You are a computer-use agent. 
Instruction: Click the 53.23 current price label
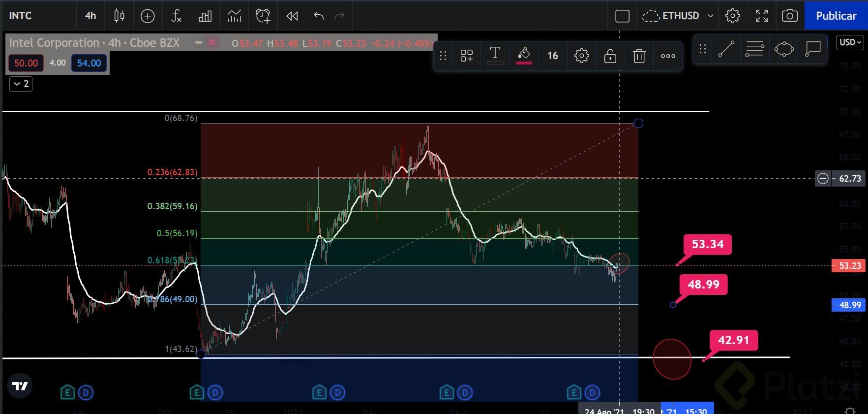click(849, 265)
